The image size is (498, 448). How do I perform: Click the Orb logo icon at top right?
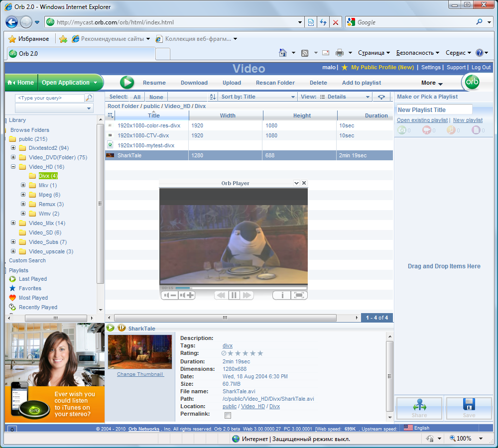click(472, 82)
